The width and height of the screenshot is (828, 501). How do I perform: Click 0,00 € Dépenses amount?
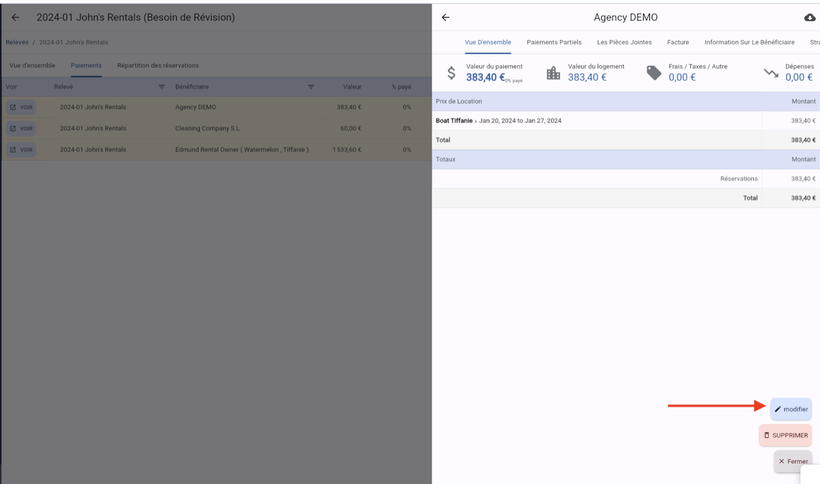pos(798,78)
